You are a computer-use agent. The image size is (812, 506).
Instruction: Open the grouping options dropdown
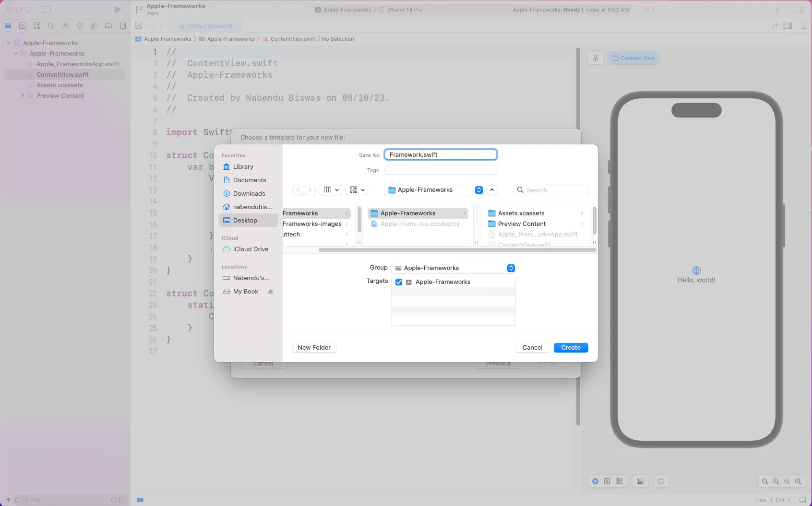(358, 190)
